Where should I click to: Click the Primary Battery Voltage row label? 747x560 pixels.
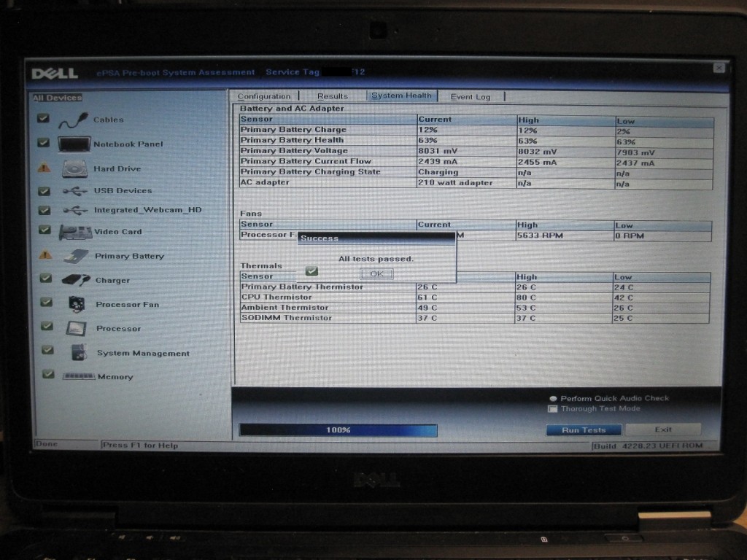click(295, 150)
